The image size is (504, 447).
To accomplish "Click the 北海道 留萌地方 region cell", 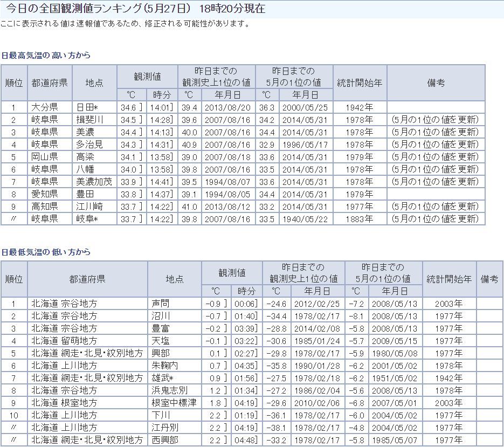I will pyautogui.click(x=65, y=341).
